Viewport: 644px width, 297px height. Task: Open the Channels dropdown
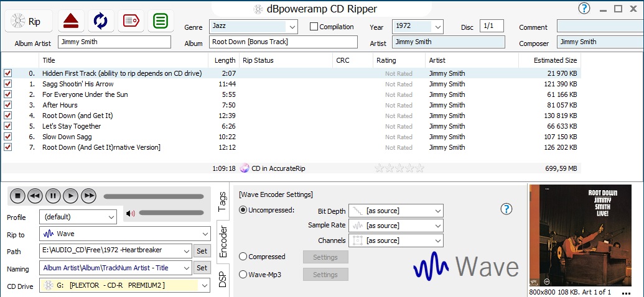tap(396, 240)
